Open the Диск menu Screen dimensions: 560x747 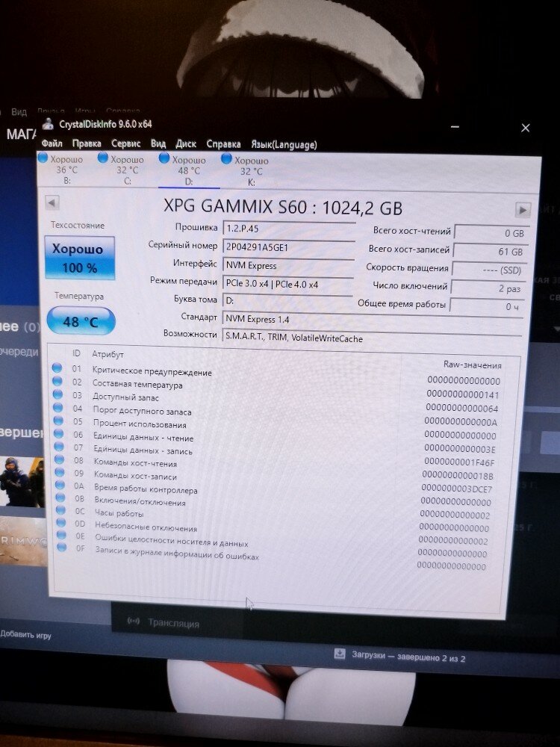186,144
